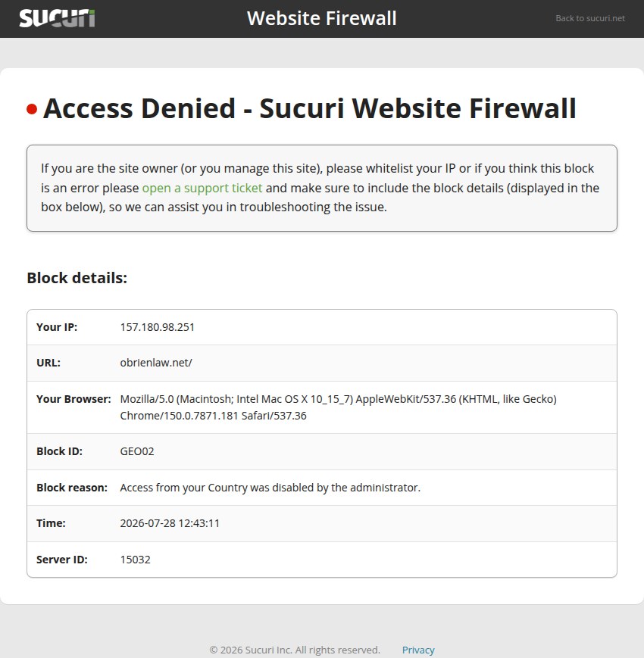Open the Back to sucuri.net link

pyautogui.click(x=590, y=18)
